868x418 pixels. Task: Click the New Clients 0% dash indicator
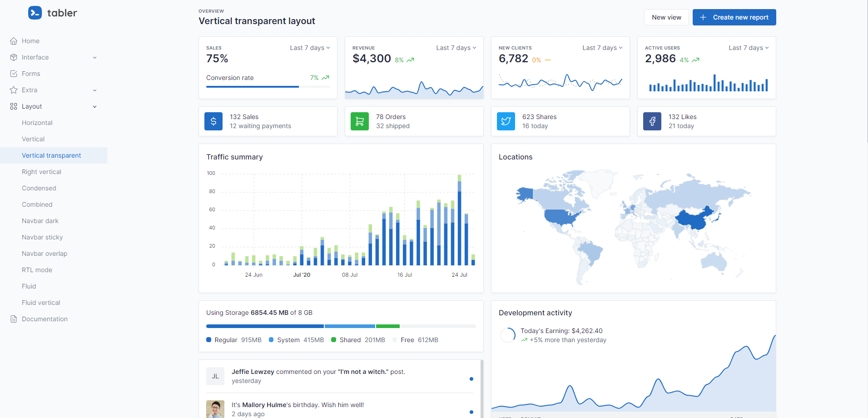pyautogui.click(x=548, y=60)
